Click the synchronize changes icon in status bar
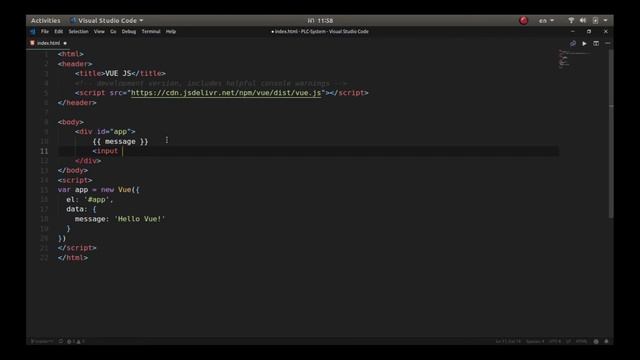 [x=60, y=341]
